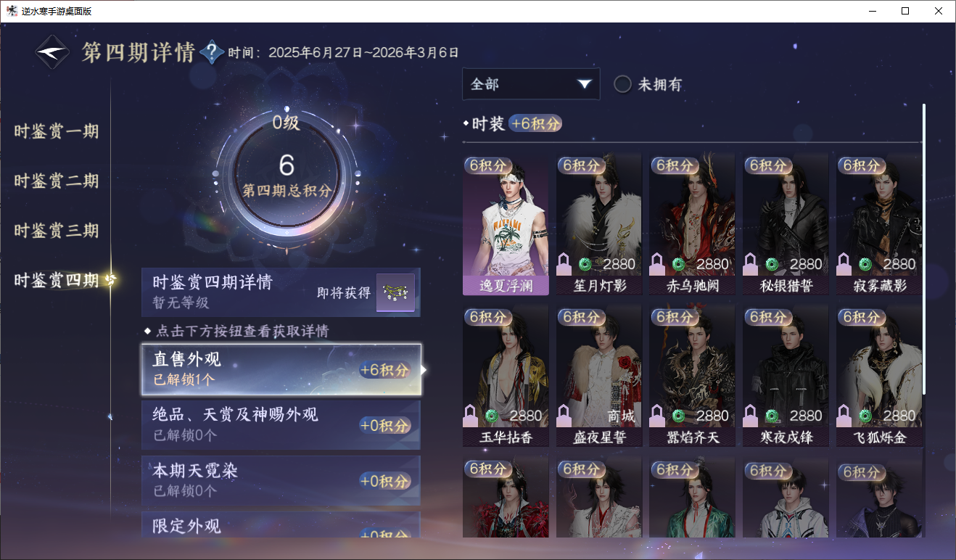Select the 寒夜戍锋 outfit thumbnail
Viewport: 956px width, 560px height.
786,376
